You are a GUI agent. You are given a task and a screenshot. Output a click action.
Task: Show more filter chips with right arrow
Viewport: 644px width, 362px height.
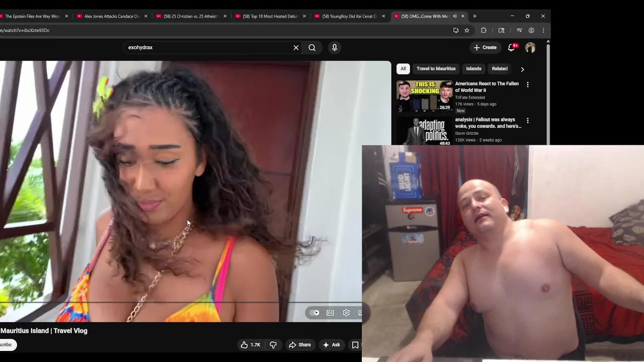coord(522,69)
